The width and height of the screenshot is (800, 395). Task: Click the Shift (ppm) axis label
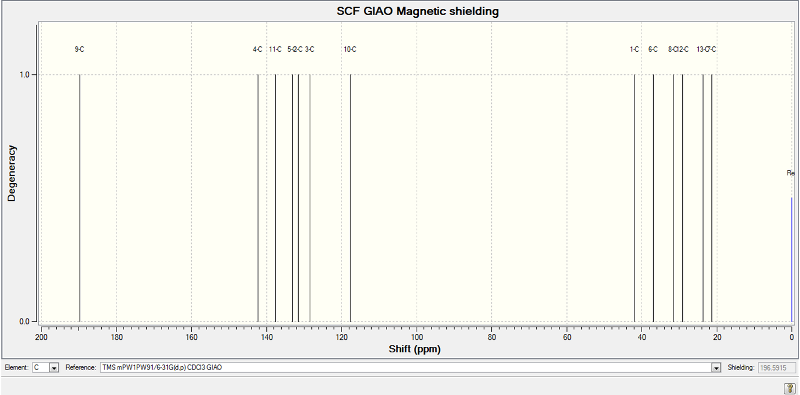coord(414,350)
